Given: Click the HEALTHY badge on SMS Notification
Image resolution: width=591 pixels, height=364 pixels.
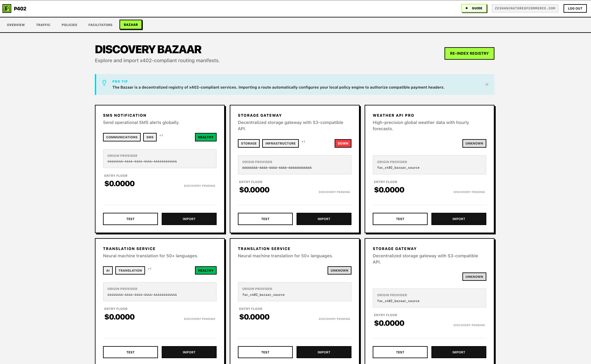Looking at the screenshot, I should [205, 137].
